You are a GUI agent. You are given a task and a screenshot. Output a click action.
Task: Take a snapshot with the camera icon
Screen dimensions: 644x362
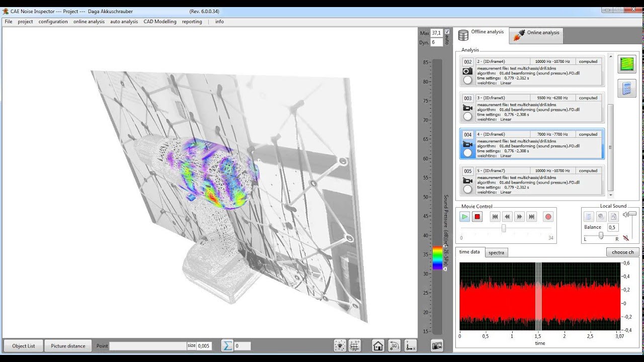[x=437, y=345]
